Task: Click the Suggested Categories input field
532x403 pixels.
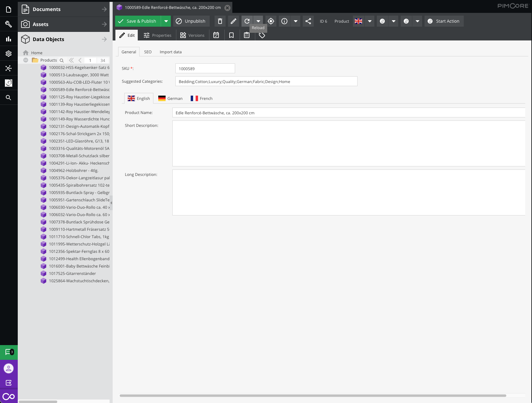Action: pyautogui.click(x=266, y=82)
